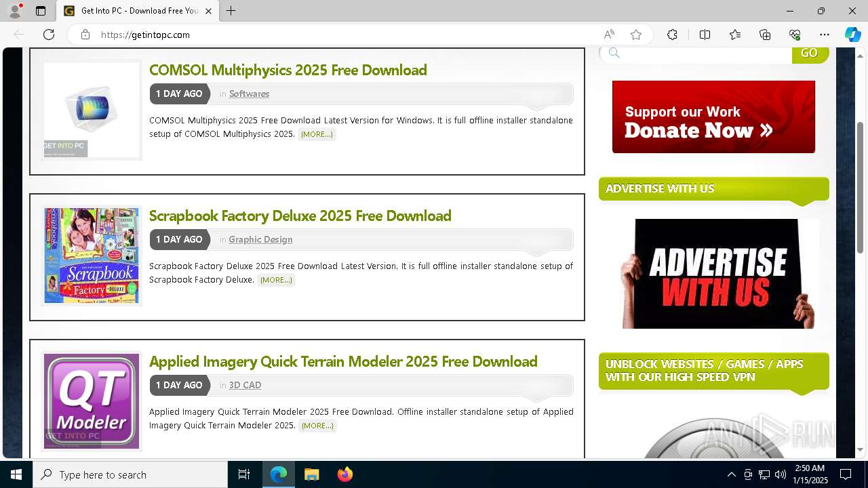Image resolution: width=868 pixels, height=488 pixels.
Task: Click (MORE...) under COMSOL Multiphysics description
Action: [317, 134]
